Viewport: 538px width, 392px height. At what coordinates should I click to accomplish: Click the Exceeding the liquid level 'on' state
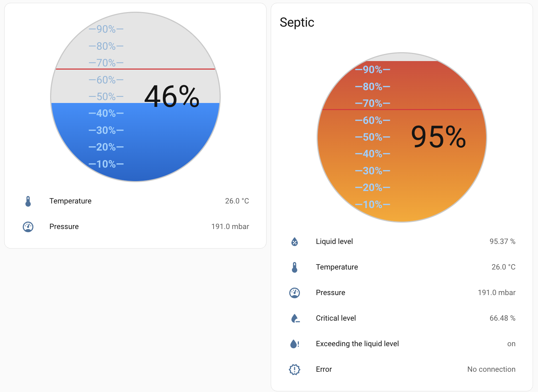[511, 344]
